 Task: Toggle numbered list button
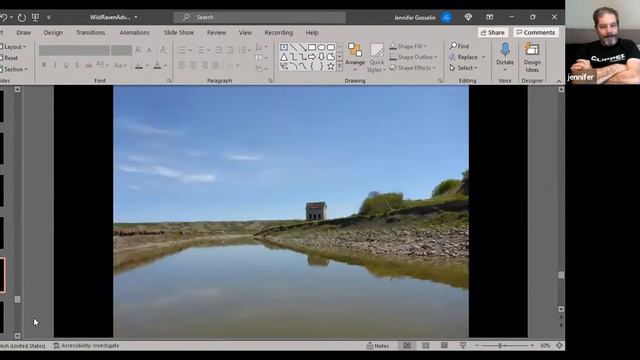pos(201,50)
